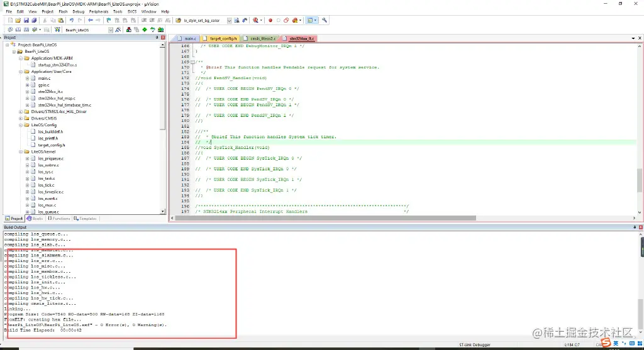Insert a breakpoint with the red dot icon
Image resolution: width=644 pixels, height=350 pixels.
270,20
